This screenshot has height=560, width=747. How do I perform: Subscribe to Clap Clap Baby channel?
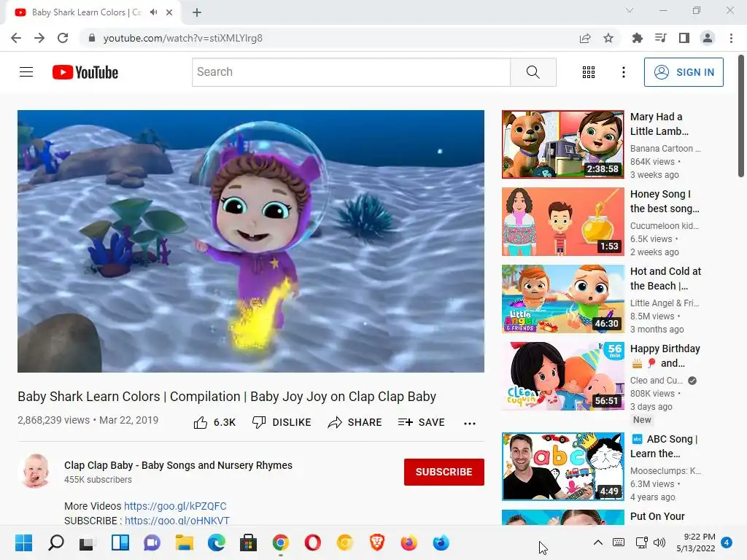(x=444, y=472)
